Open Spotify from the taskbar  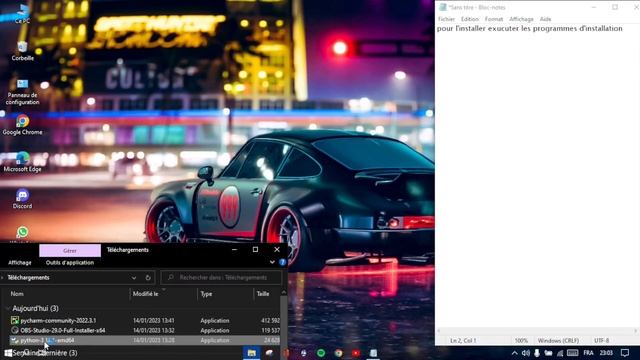(321, 353)
